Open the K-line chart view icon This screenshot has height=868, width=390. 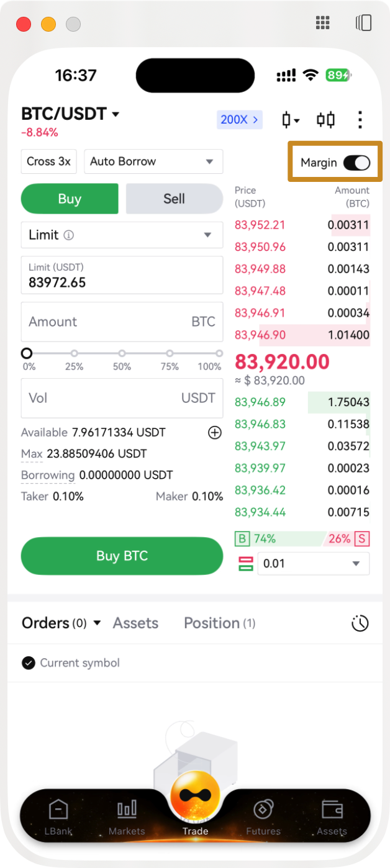pos(325,120)
